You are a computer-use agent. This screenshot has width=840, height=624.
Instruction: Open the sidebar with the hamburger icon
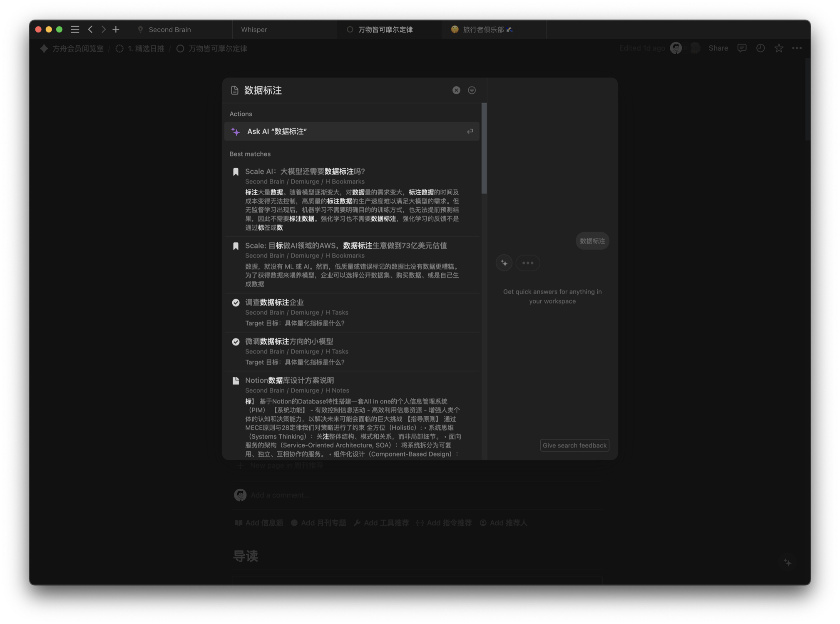coord(75,29)
